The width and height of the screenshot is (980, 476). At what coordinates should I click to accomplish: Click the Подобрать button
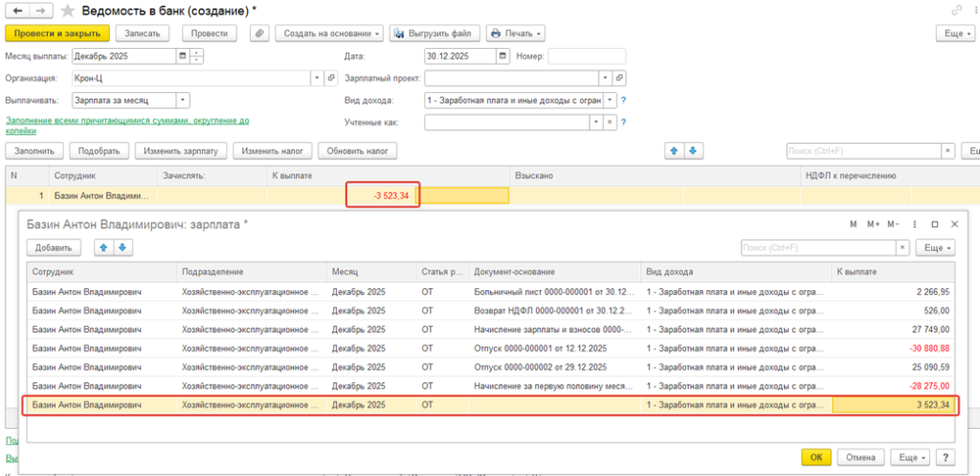pyautogui.click(x=100, y=150)
